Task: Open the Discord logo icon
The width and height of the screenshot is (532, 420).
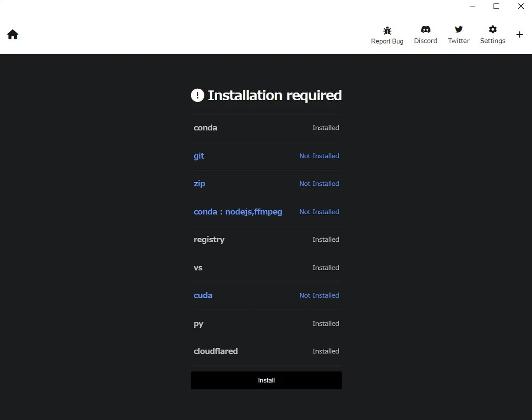Action: (426, 29)
